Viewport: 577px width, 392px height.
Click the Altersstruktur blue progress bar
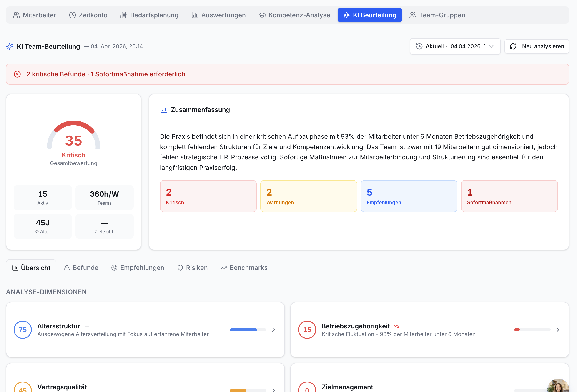(x=248, y=330)
